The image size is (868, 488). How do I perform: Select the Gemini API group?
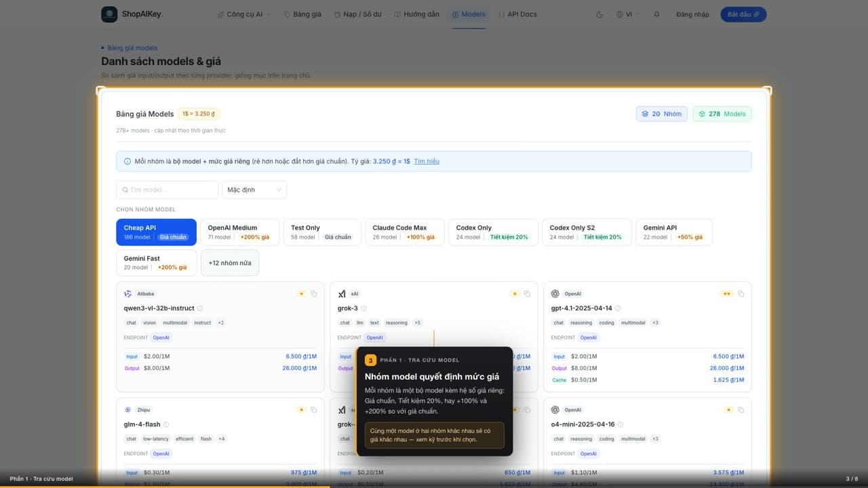pyautogui.click(x=674, y=232)
